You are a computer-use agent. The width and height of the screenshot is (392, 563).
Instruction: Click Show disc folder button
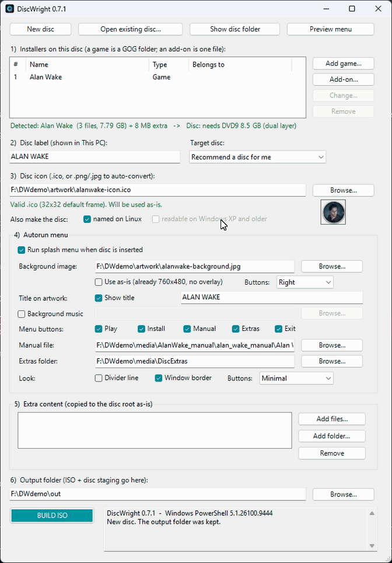tap(235, 29)
